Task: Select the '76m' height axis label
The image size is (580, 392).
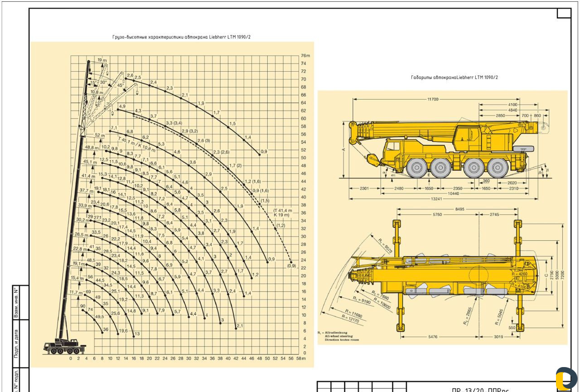Action: pos(305,56)
